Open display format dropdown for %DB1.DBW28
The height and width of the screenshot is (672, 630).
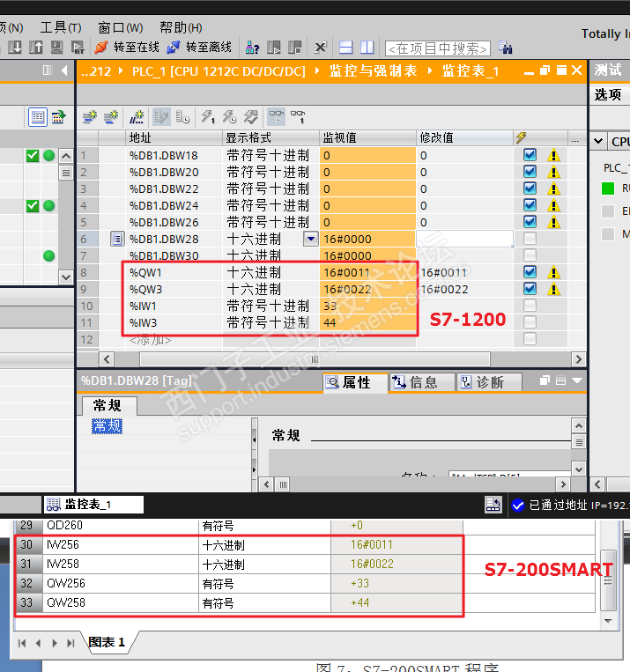click(x=311, y=239)
